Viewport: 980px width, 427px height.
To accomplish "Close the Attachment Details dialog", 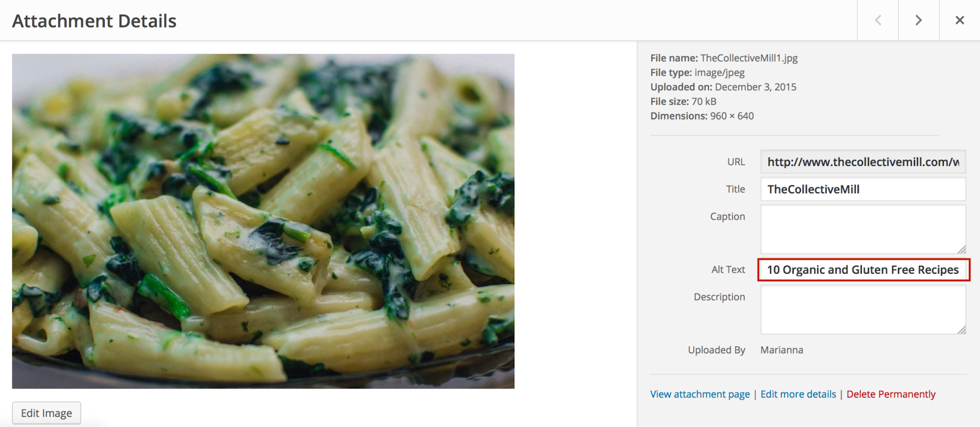I will pos(960,20).
